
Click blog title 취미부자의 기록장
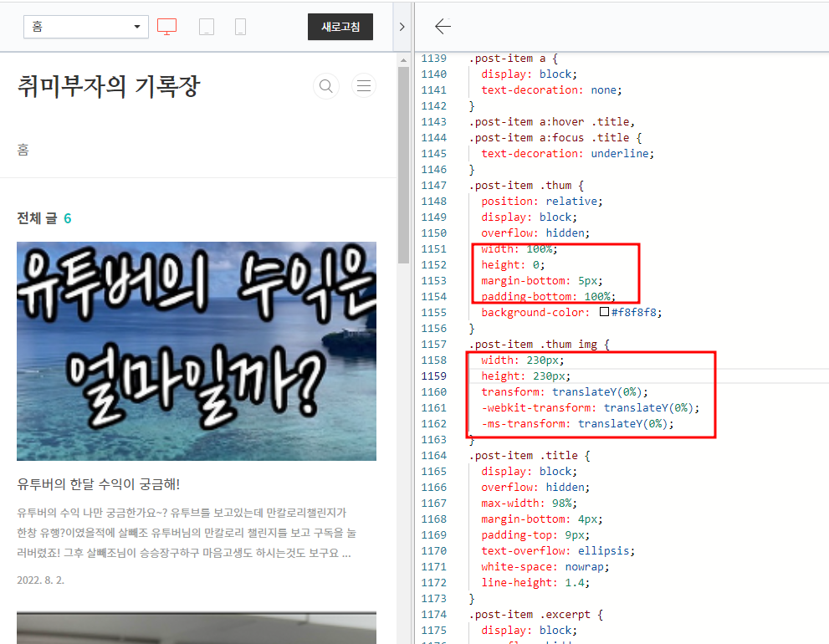coord(109,86)
